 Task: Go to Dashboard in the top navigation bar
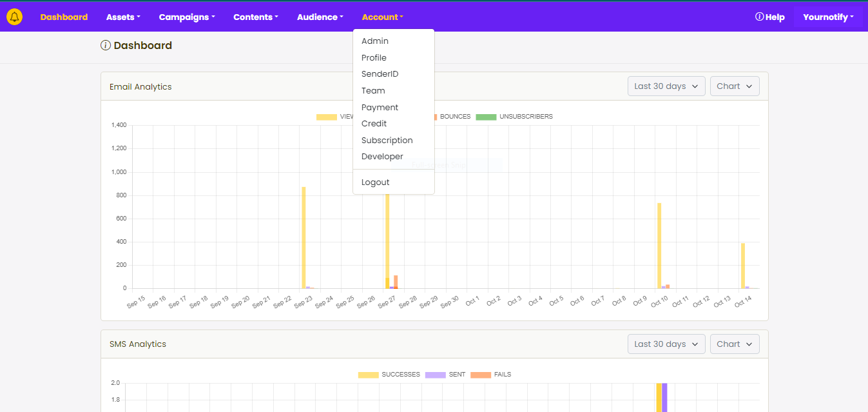coord(64,17)
